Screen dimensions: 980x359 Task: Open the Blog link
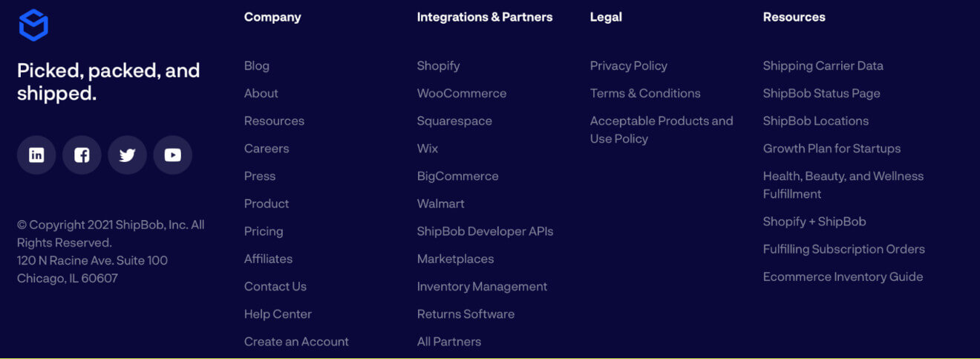point(257,65)
